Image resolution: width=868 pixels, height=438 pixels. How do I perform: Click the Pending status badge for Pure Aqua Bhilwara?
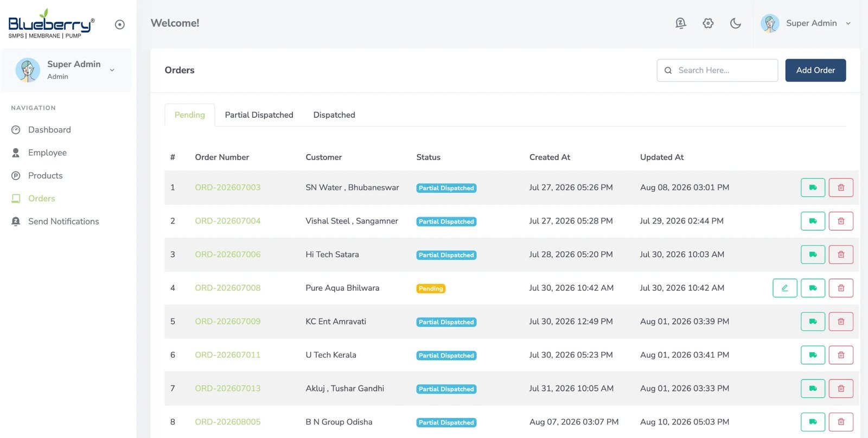(x=431, y=289)
